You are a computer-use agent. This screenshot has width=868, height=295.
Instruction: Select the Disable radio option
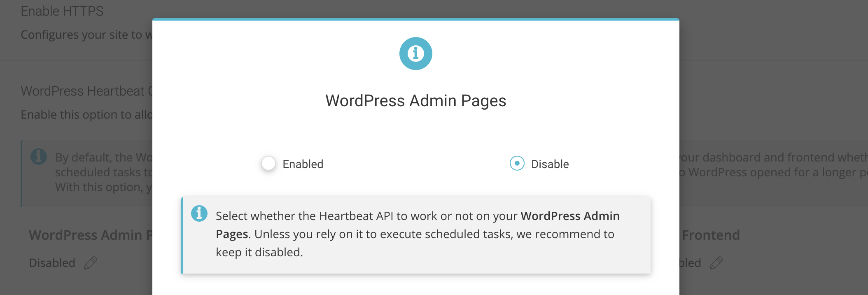point(517,164)
